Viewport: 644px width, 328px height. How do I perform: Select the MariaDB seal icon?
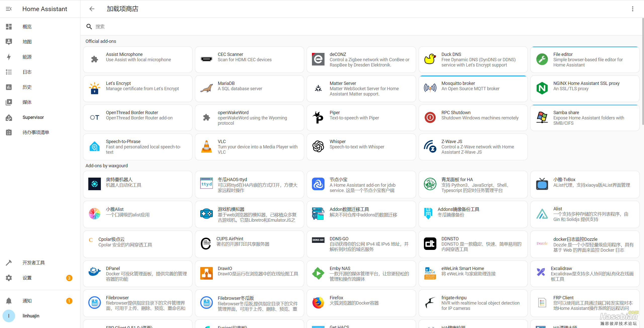pyautogui.click(x=207, y=89)
